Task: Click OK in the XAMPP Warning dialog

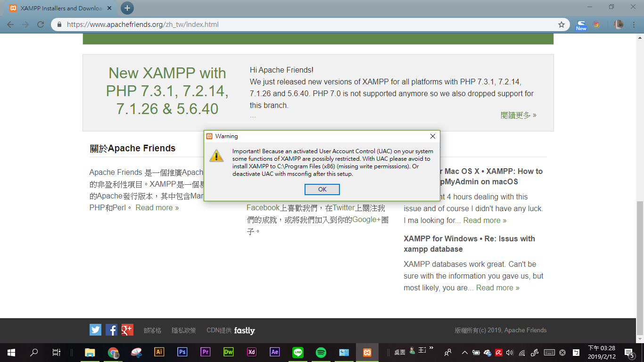Action: click(322, 189)
